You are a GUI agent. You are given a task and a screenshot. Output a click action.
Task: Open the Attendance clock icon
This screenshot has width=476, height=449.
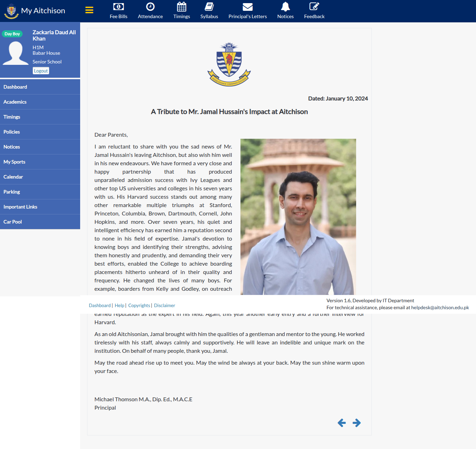[150, 7]
